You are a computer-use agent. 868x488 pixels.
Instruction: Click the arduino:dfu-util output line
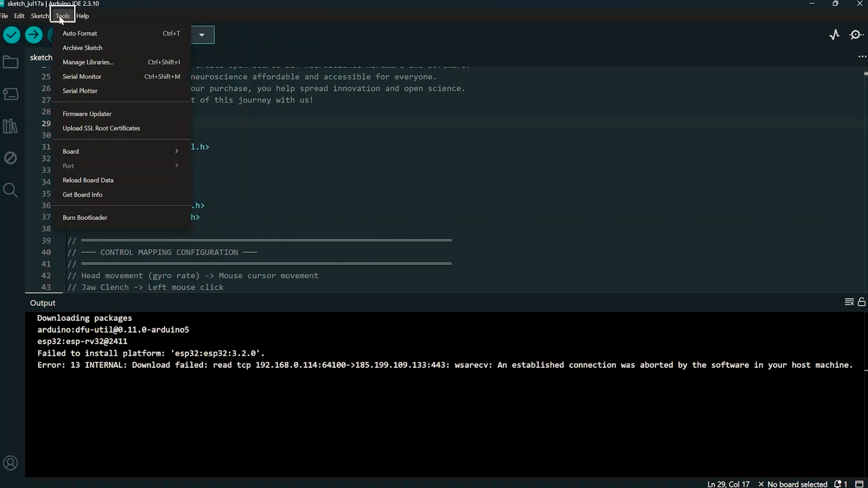pyautogui.click(x=113, y=330)
